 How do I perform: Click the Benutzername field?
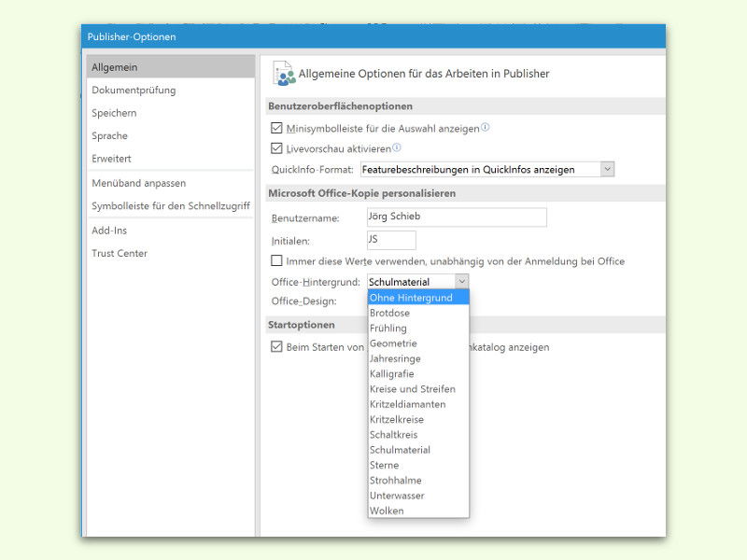[x=457, y=217]
